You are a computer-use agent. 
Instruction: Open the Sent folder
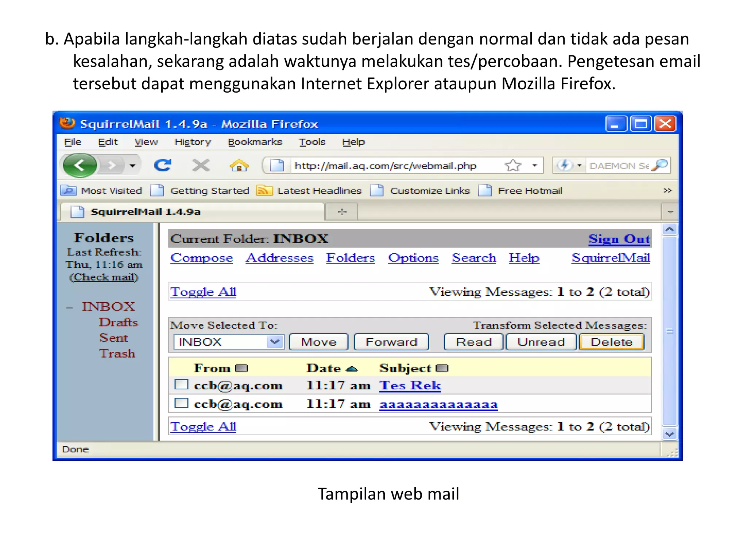coord(113,338)
